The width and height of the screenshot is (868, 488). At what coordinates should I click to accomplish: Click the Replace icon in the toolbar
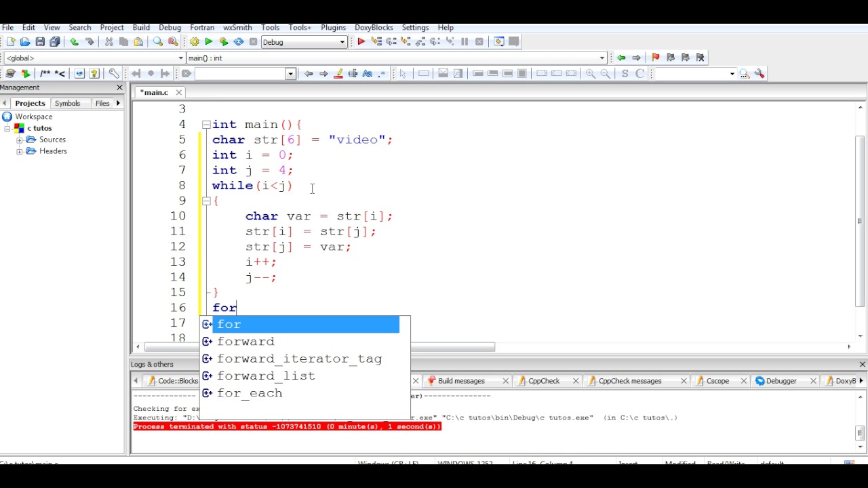coord(173,42)
